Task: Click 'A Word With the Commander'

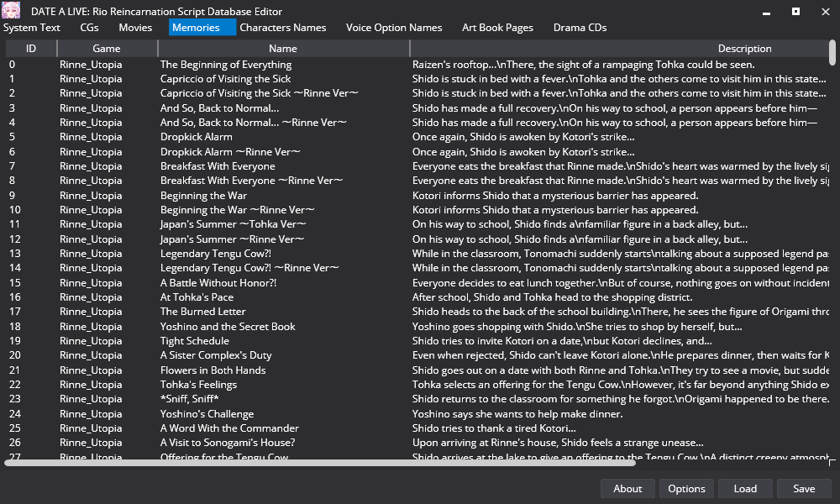Action: pyautogui.click(x=229, y=428)
